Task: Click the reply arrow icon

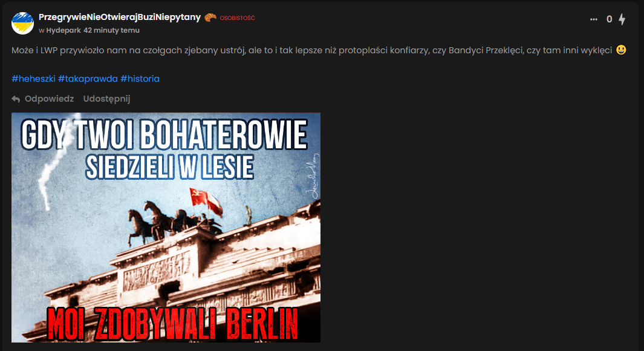Action: (x=16, y=99)
